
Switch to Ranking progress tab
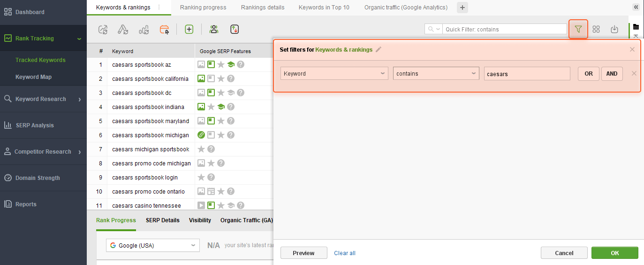point(203,8)
